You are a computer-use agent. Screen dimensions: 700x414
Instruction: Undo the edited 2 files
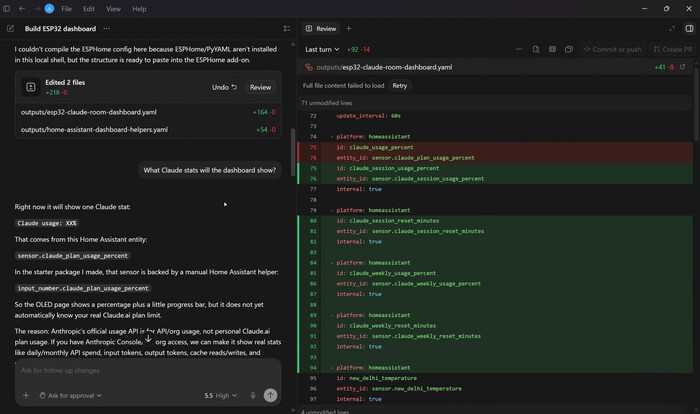(224, 87)
